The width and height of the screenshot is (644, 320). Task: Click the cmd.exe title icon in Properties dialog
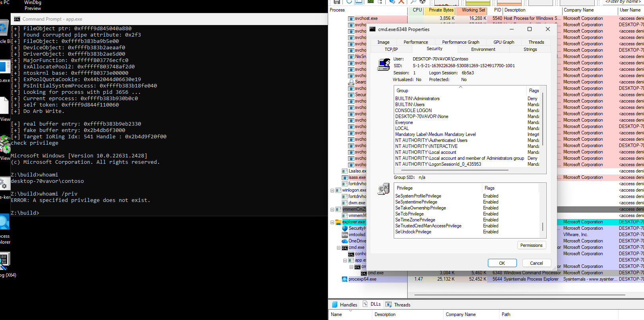[x=372, y=29]
